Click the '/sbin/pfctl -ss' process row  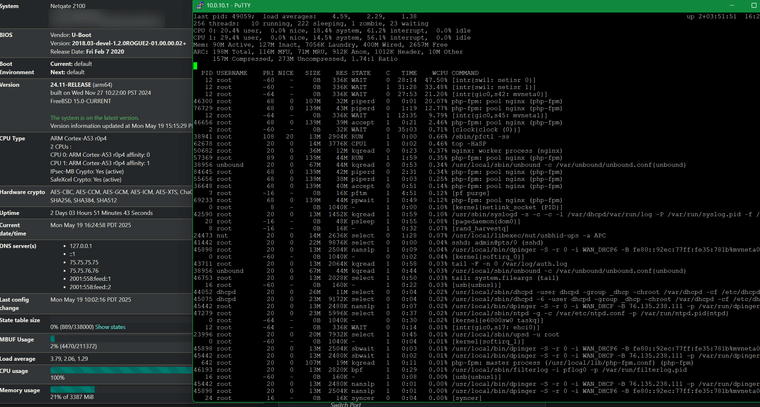coord(352,137)
